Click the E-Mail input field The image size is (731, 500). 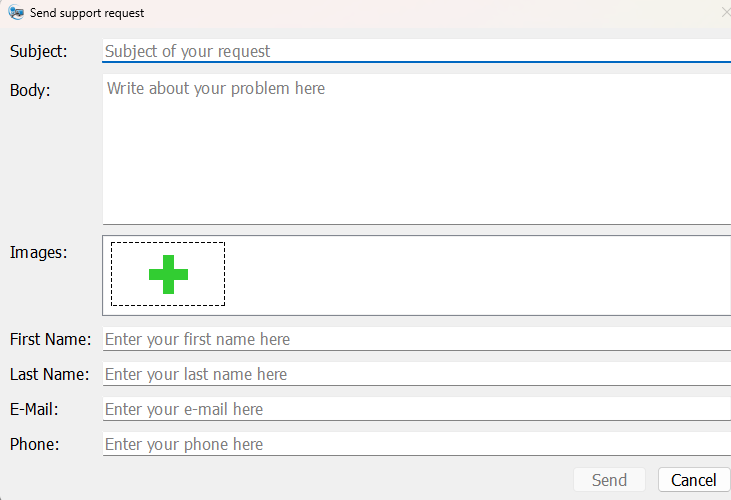point(416,409)
